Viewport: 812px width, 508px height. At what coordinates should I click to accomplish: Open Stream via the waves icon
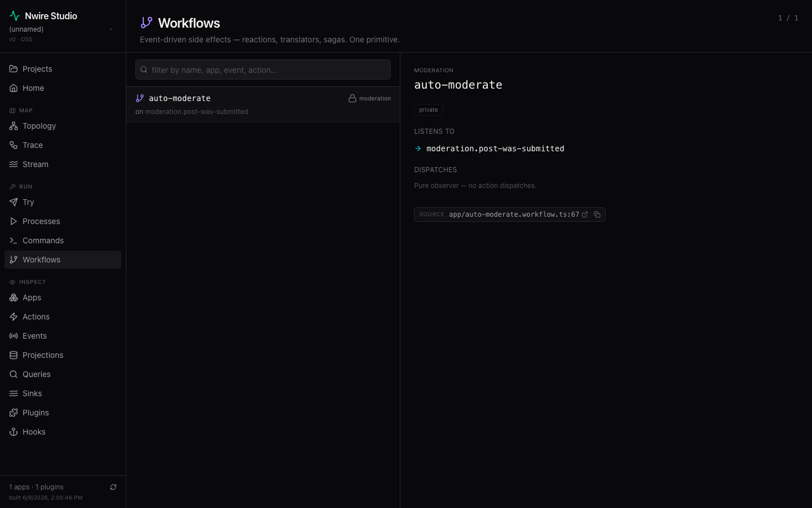pyautogui.click(x=14, y=164)
